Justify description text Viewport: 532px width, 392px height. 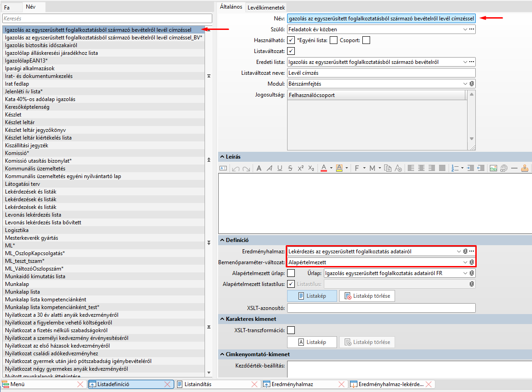[442, 168]
